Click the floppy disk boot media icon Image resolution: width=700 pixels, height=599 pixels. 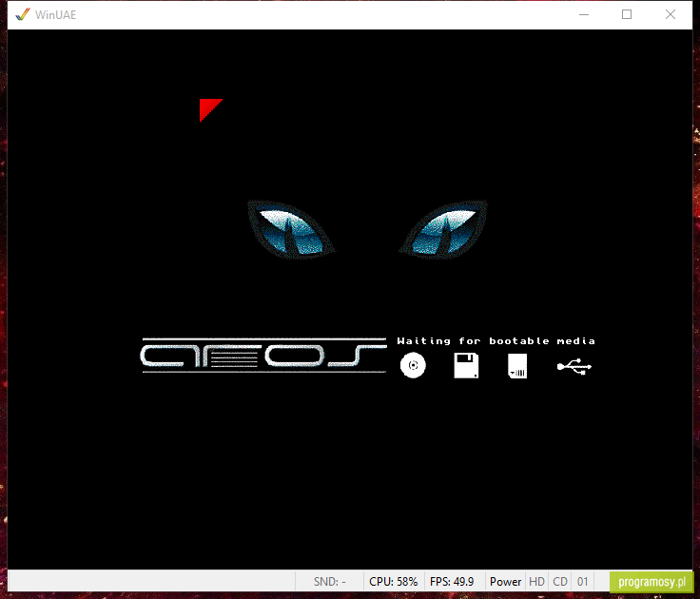(466, 365)
